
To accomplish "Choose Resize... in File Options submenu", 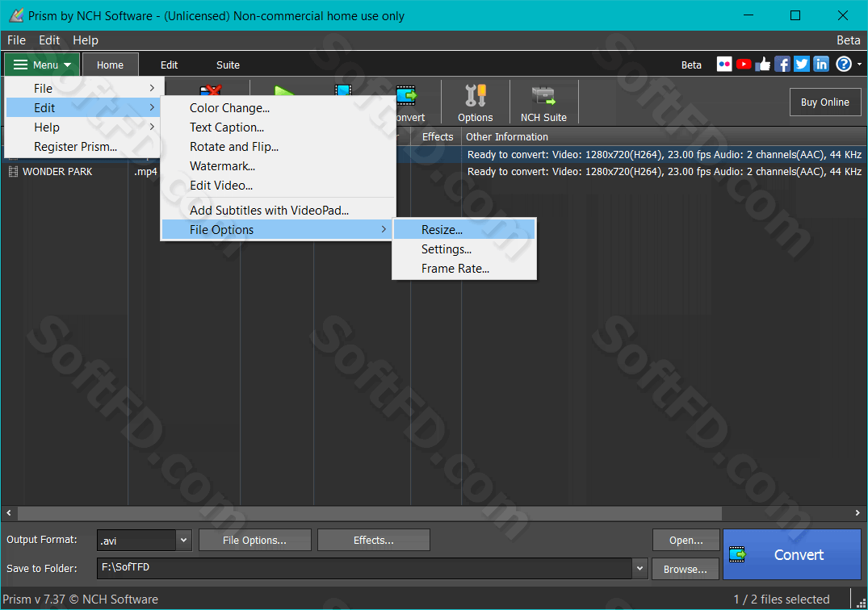I will [x=464, y=229].
